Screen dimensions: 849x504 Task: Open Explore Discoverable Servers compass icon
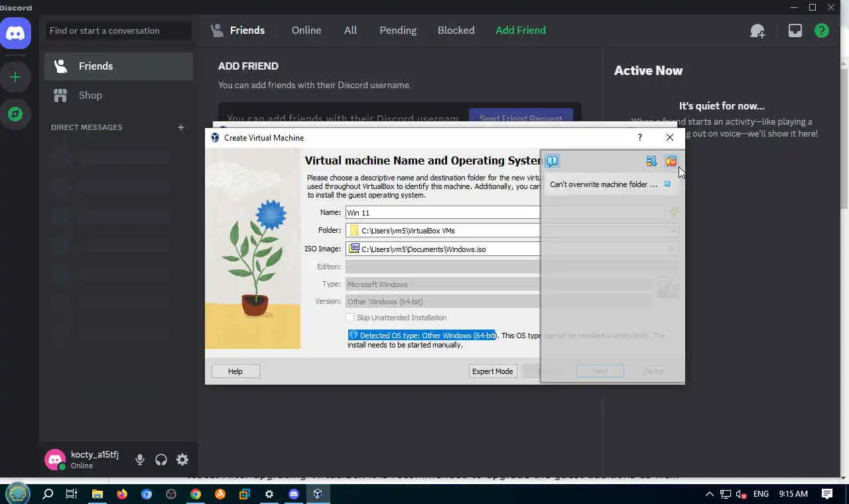tap(15, 114)
